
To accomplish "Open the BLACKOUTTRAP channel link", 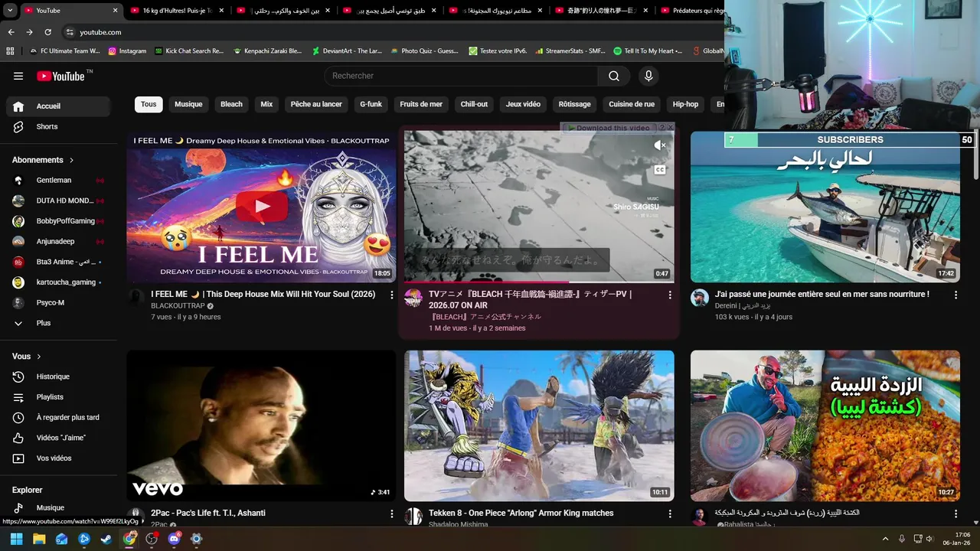I will coord(178,306).
